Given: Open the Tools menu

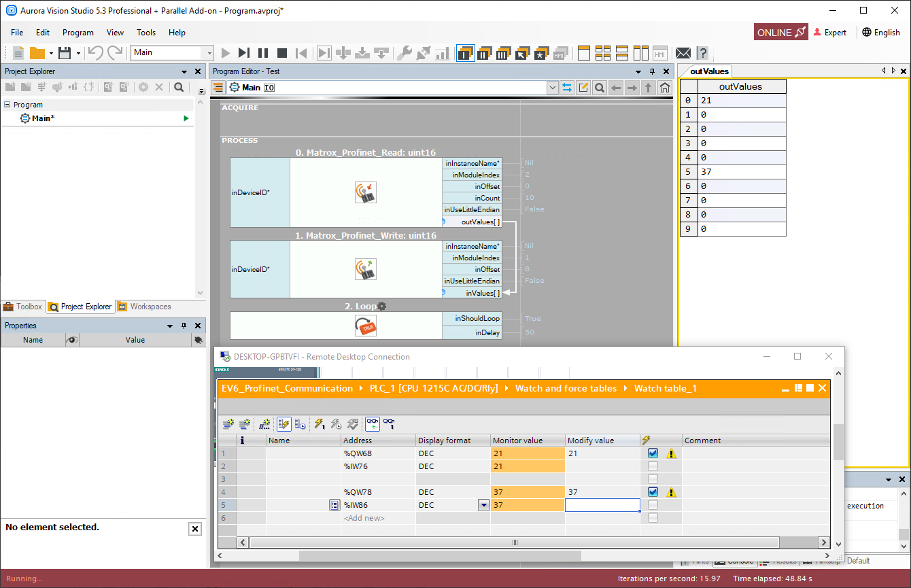Looking at the screenshot, I should coord(146,32).
